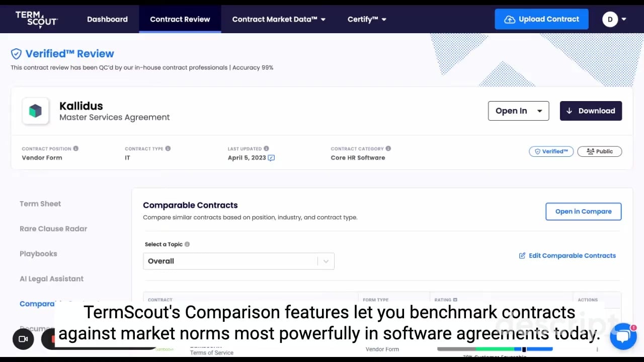Click the customer favorability rating bar
This screenshot has width=644, height=362.
click(x=495, y=349)
